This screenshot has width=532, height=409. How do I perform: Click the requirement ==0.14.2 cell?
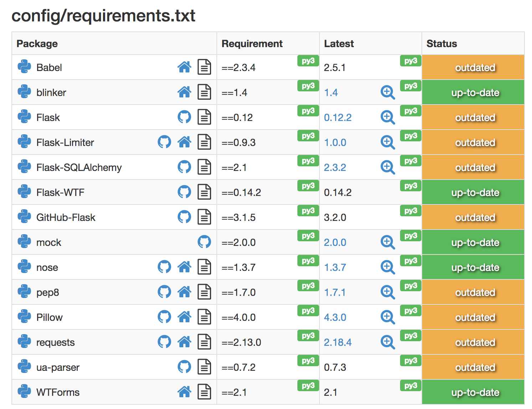tap(268, 192)
